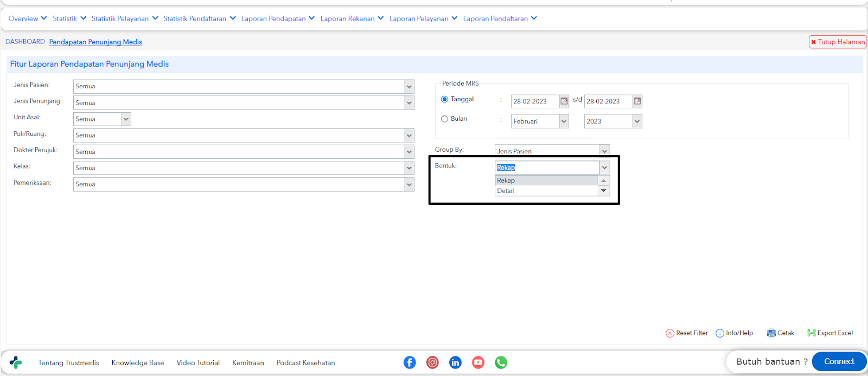Go to DASHBOARD breadcrumb
Viewport: 868px width, 376px height.
(x=25, y=42)
